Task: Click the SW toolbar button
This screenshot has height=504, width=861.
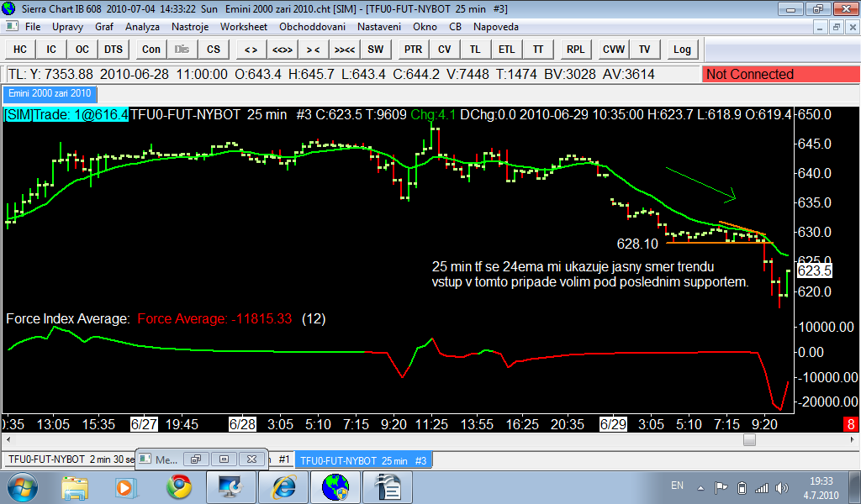Action: click(x=376, y=50)
